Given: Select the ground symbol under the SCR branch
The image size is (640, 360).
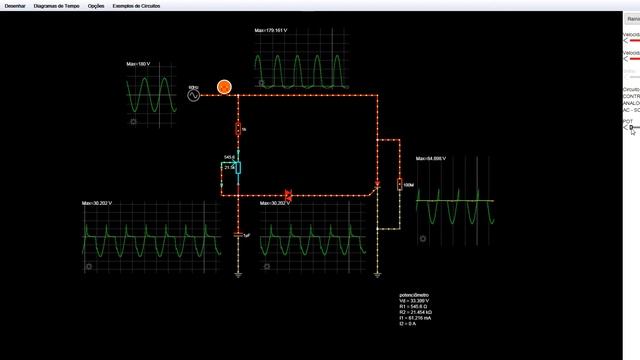Looking at the screenshot, I should point(377,275).
